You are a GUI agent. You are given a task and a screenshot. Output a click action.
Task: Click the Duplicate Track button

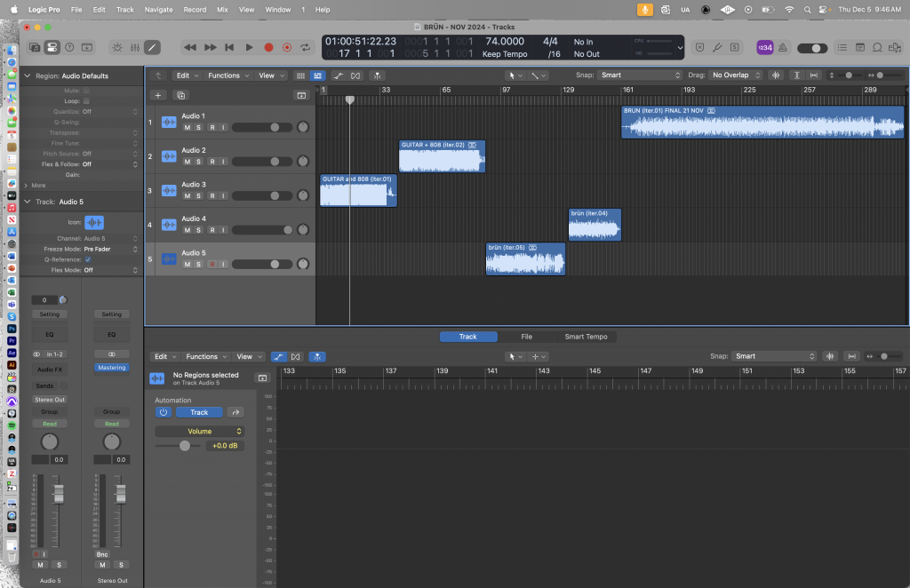click(x=180, y=95)
